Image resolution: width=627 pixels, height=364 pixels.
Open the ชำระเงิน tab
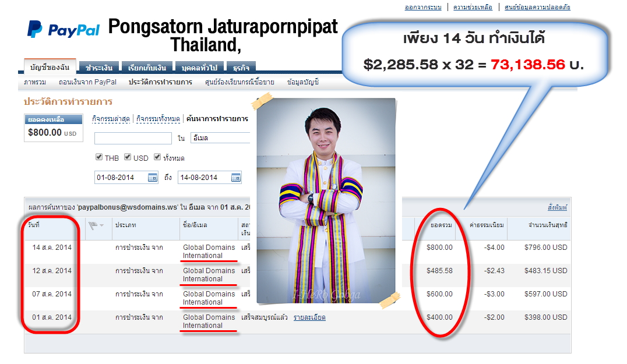pyautogui.click(x=99, y=68)
